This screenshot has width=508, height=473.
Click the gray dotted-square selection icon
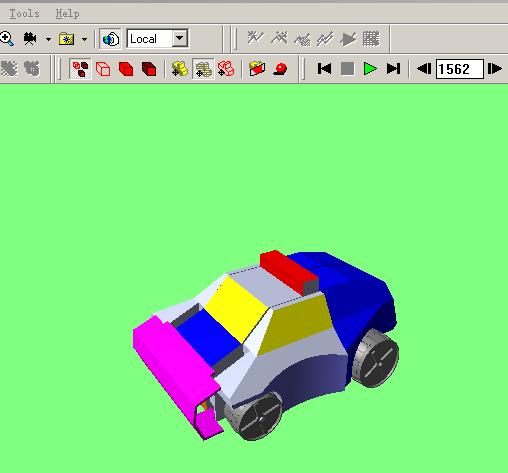coord(9,69)
